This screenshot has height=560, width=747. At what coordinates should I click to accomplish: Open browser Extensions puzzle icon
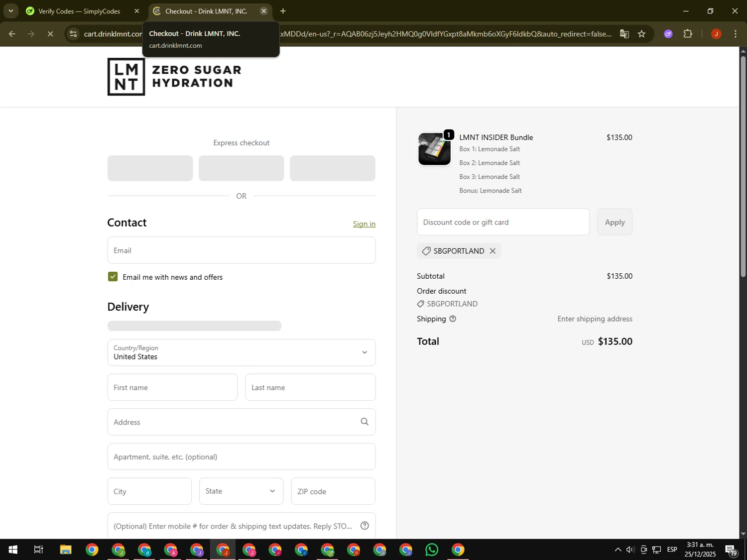point(688,34)
